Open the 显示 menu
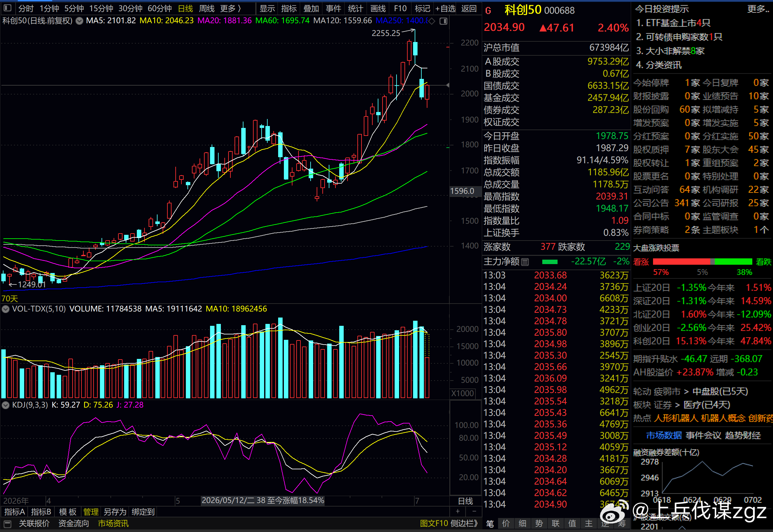Viewport: 773px width, 532px height. pyautogui.click(x=267, y=8)
